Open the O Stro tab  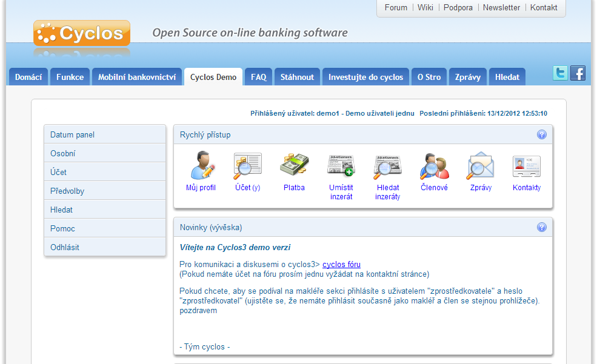[429, 77]
